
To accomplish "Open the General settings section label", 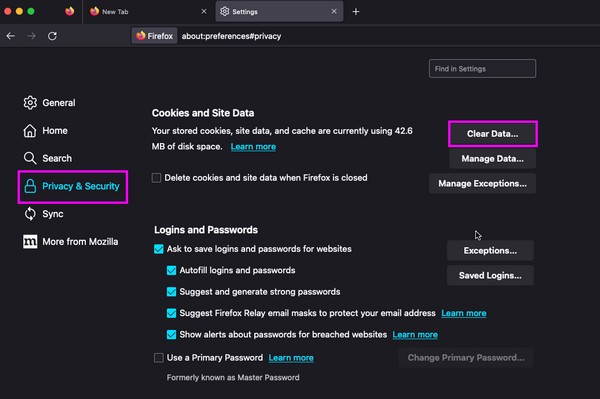I will 59,103.
